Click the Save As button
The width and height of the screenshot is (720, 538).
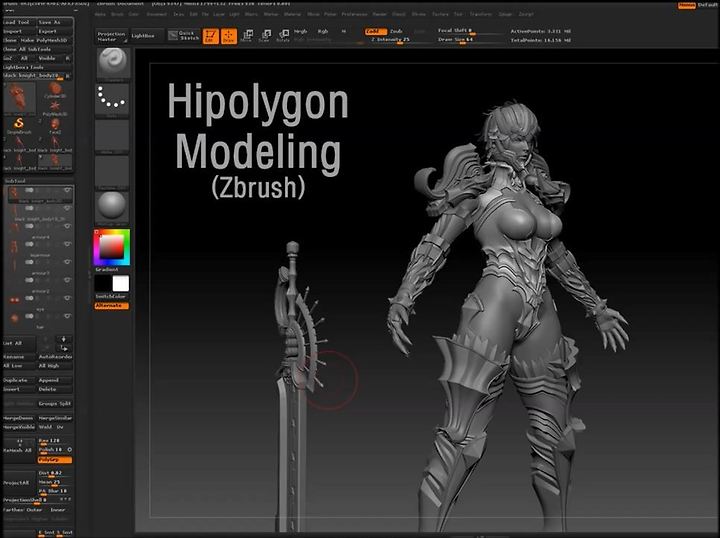point(55,22)
